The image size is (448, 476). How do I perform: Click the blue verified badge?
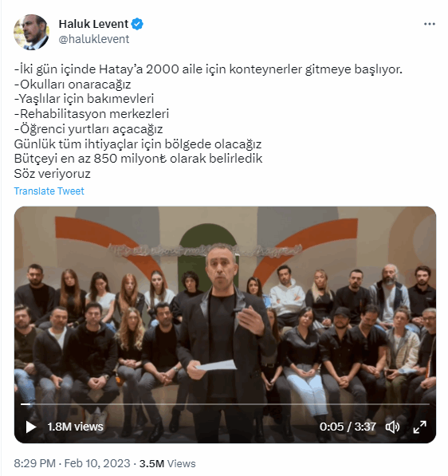tap(137, 24)
